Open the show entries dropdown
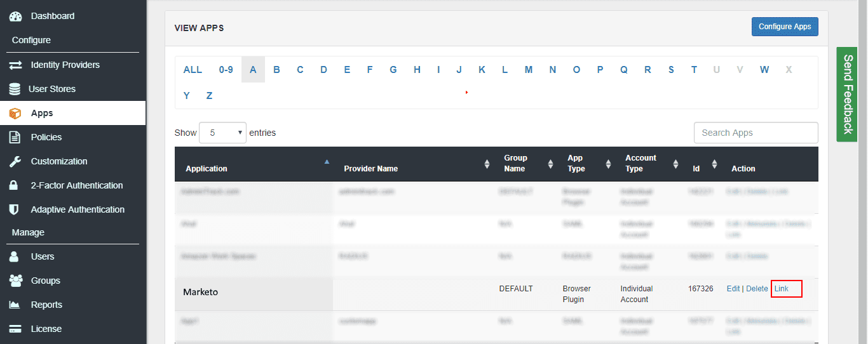The image size is (868, 344). (x=222, y=133)
